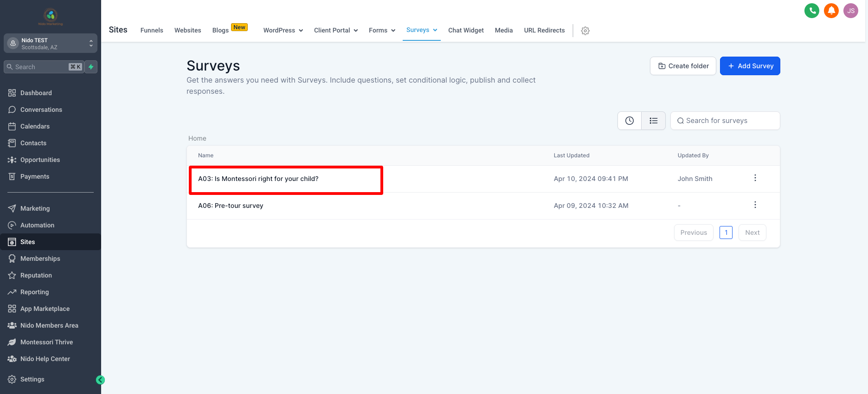Click the Previous page button
Screen dimensions: 868x394
tap(694, 233)
